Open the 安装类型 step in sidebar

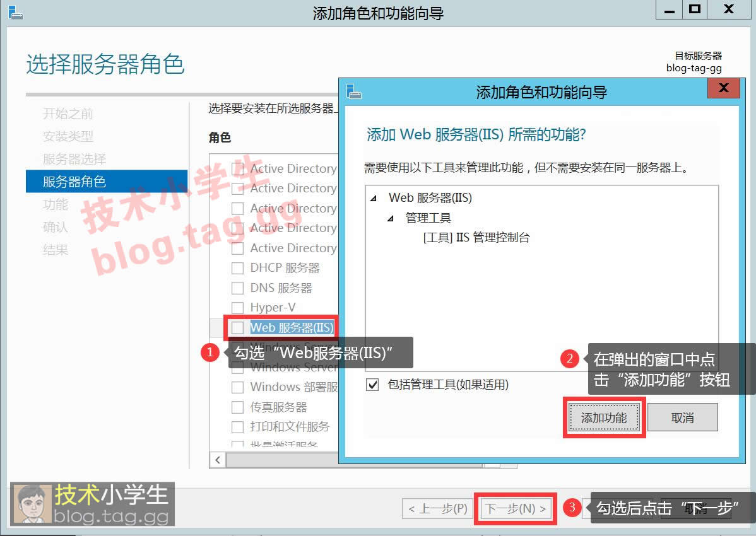(x=68, y=136)
